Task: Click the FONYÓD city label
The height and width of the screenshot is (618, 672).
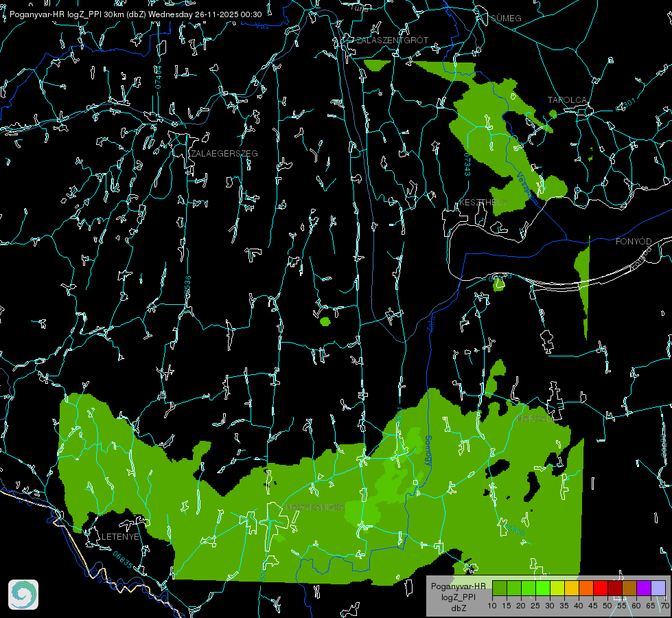Action: point(634,241)
